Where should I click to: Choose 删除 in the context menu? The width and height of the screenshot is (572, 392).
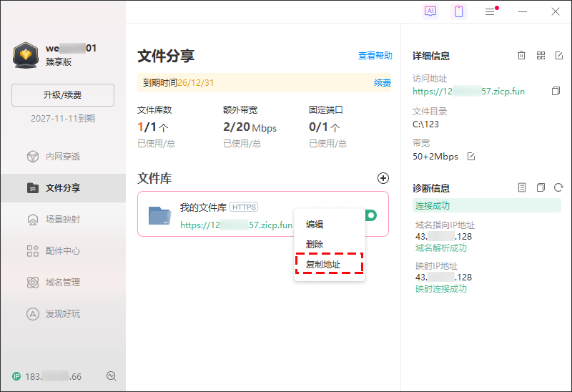315,244
